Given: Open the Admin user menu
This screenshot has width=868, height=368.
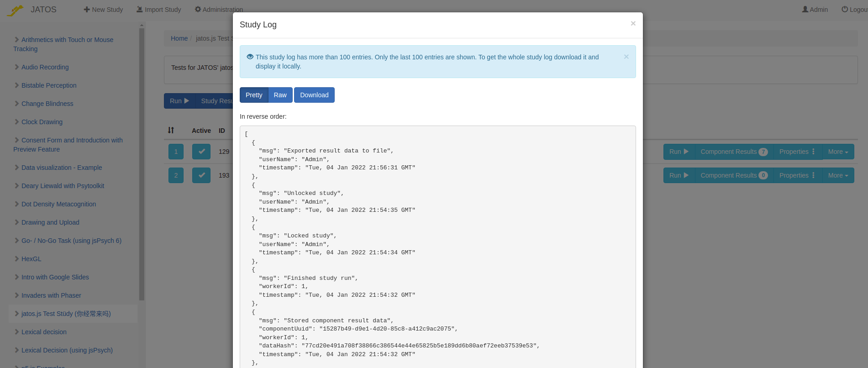Looking at the screenshot, I should 815,10.
